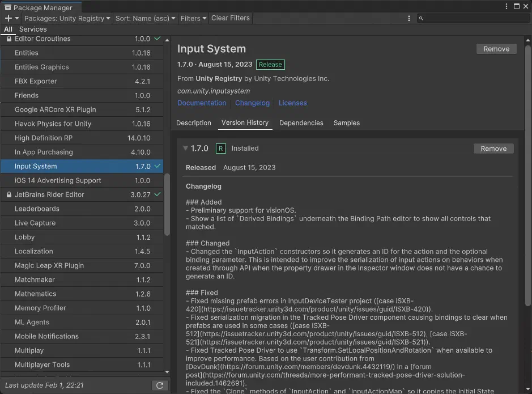Click the Package Manager window kebab menu

click(x=506, y=6)
